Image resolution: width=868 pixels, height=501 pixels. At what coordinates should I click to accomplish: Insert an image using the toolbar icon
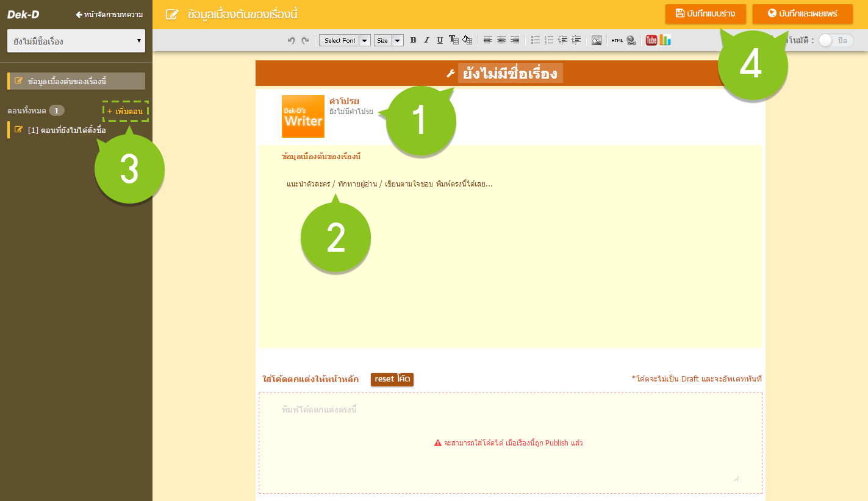pyautogui.click(x=597, y=40)
